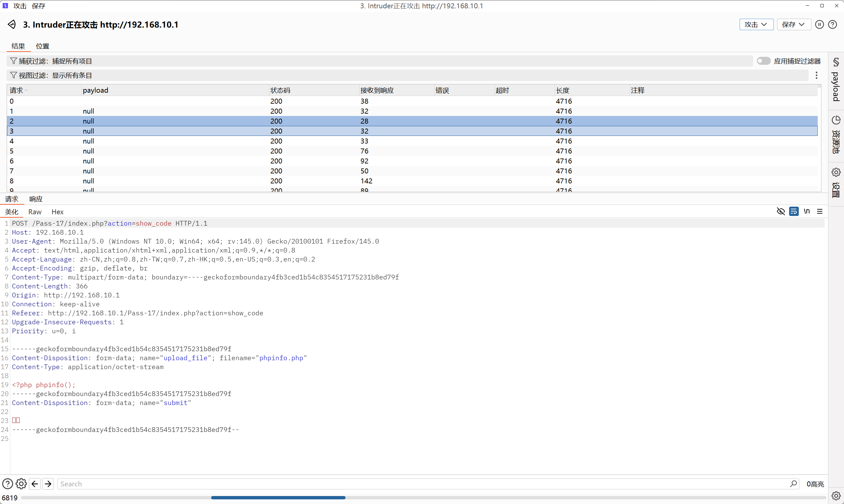
Task: Go to the previous search match arrow
Action: (35, 484)
